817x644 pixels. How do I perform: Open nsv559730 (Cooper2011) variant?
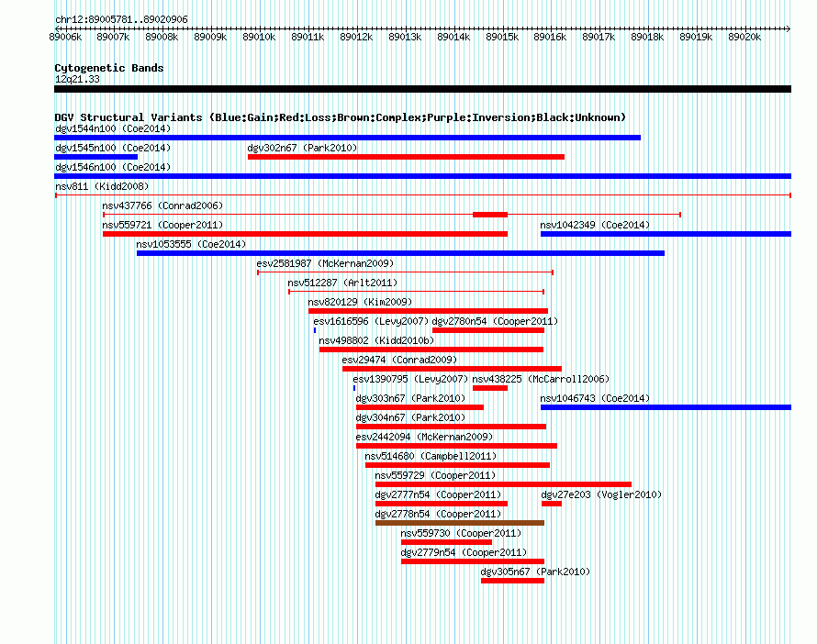pyautogui.click(x=461, y=533)
